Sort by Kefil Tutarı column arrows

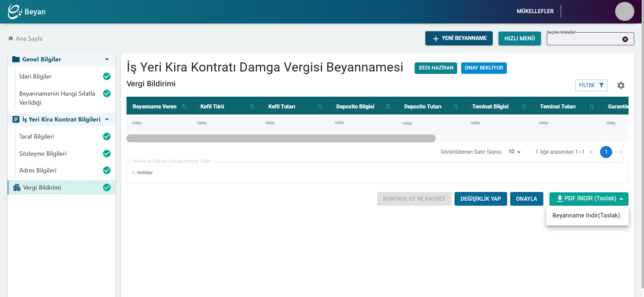(x=320, y=106)
